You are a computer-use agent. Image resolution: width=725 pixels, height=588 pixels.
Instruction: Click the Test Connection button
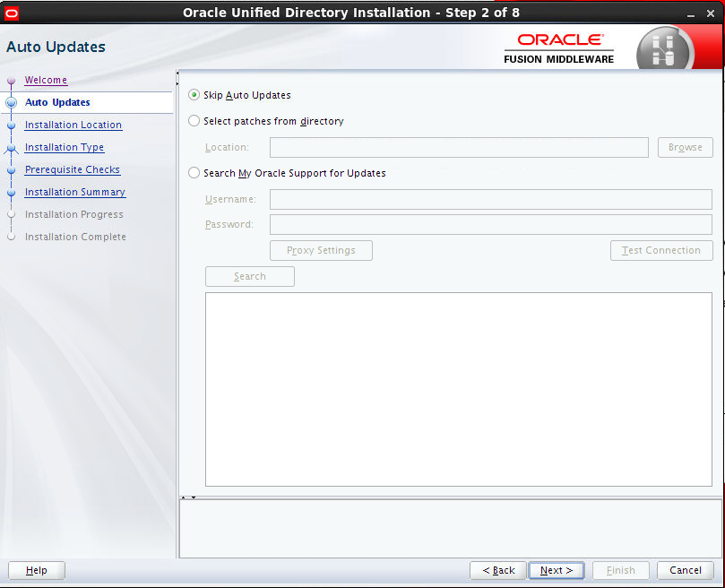(x=661, y=250)
